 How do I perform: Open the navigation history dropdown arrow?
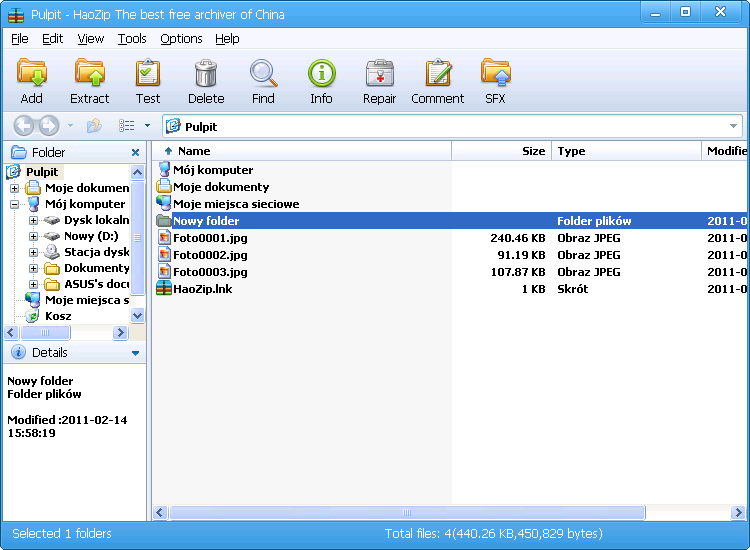pyautogui.click(x=70, y=126)
